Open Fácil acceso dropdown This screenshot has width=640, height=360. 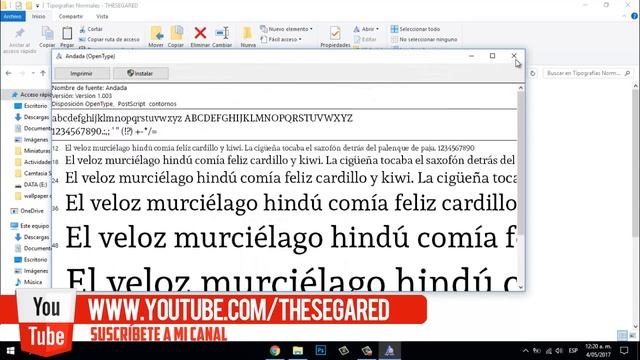[x=281, y=40]
